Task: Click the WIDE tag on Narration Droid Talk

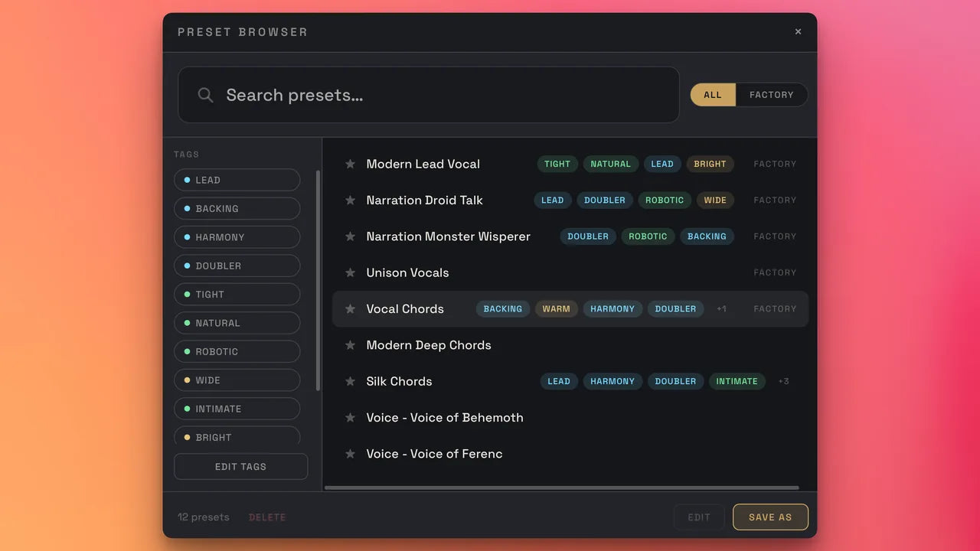Action: (x=715, y=200)
